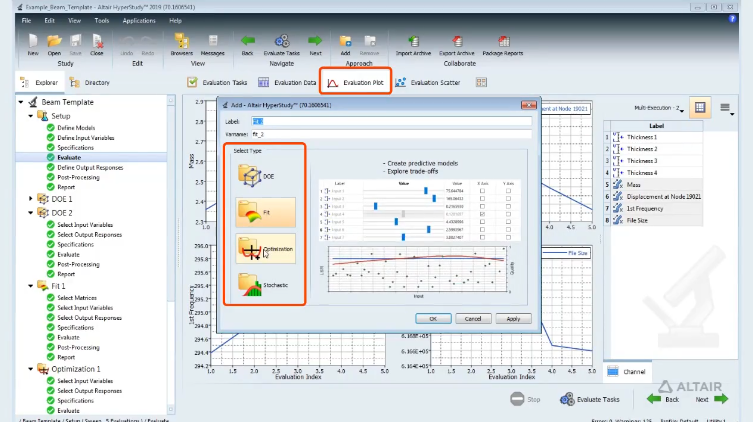Open a study with the Open icon
Viewport: 753px width, 422px height.
point(54,42)
